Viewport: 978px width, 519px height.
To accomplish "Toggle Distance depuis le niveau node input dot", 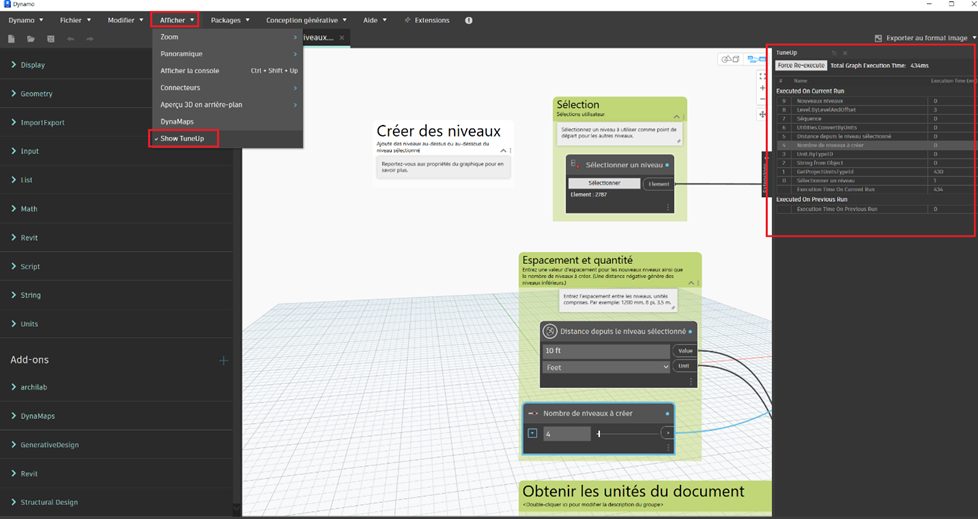I will point(690,331).
